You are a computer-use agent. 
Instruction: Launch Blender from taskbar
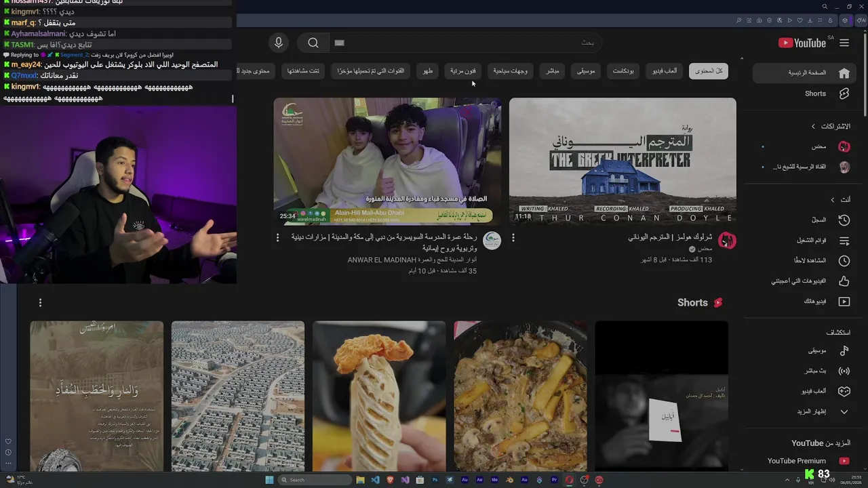(x=509, y=480)
